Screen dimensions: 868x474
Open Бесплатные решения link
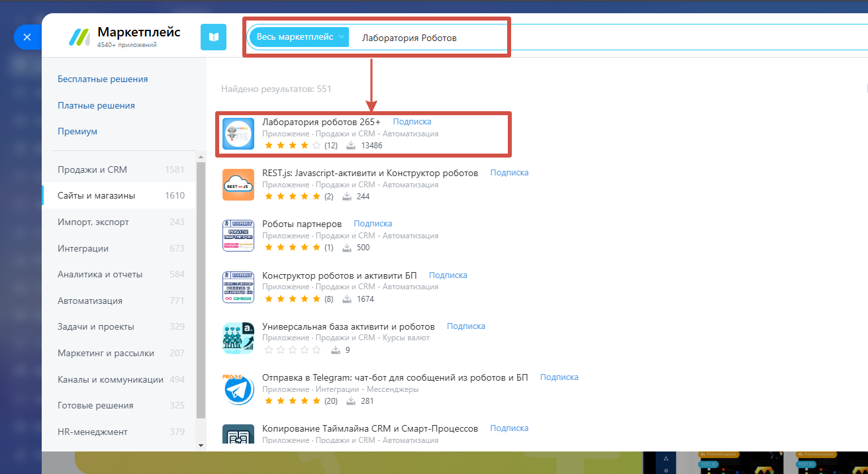point(103,79)
